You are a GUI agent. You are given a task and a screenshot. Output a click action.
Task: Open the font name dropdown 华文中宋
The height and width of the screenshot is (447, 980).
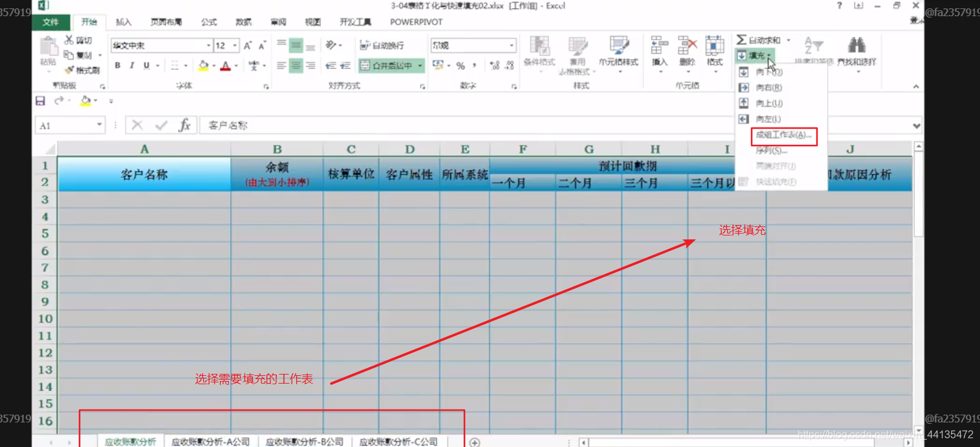209,45
